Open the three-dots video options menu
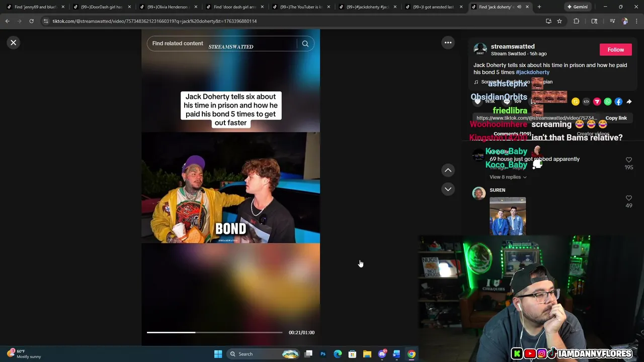 tap(448, 43)
